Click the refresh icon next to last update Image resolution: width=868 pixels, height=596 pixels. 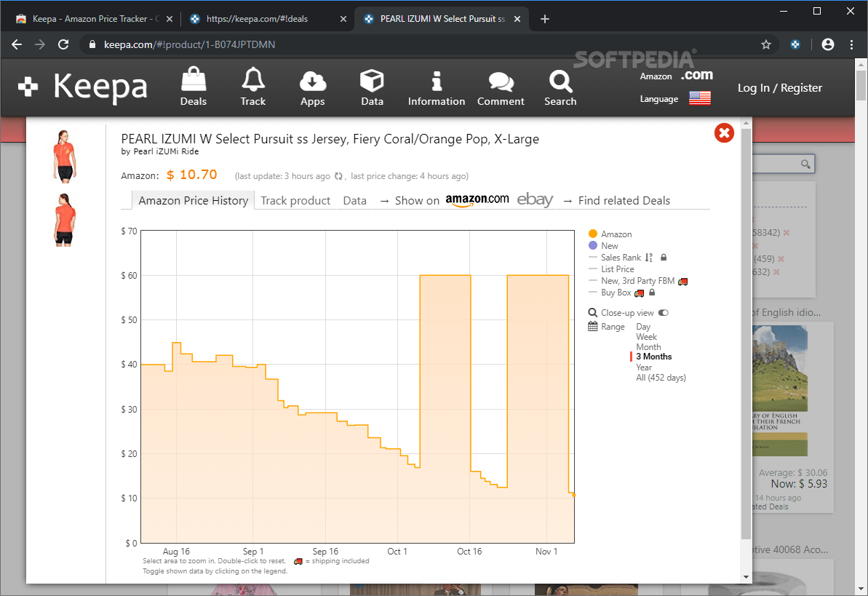coord(338,176)
